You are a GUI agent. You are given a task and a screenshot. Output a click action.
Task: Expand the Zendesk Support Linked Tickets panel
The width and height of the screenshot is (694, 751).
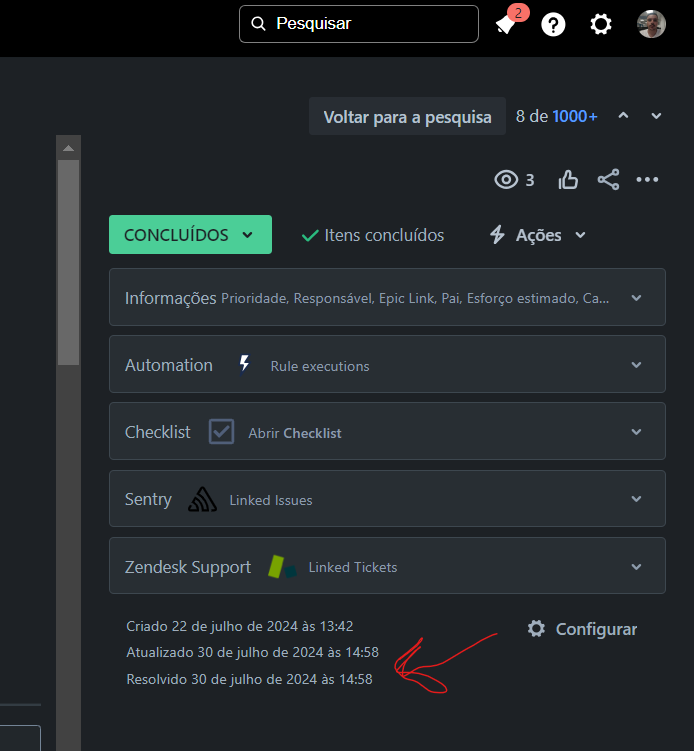pos(387,566)
